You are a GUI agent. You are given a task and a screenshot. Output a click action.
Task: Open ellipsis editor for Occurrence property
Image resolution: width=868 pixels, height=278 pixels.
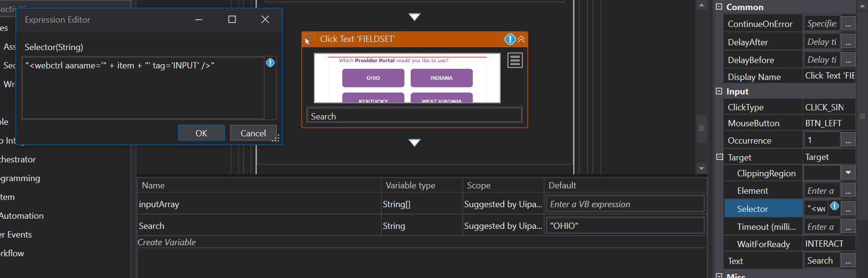[x=848, y=140]
